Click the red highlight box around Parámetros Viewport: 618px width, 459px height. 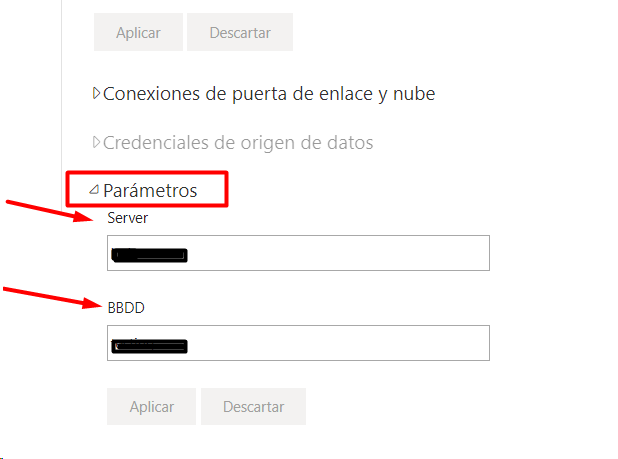coord(147,189)
